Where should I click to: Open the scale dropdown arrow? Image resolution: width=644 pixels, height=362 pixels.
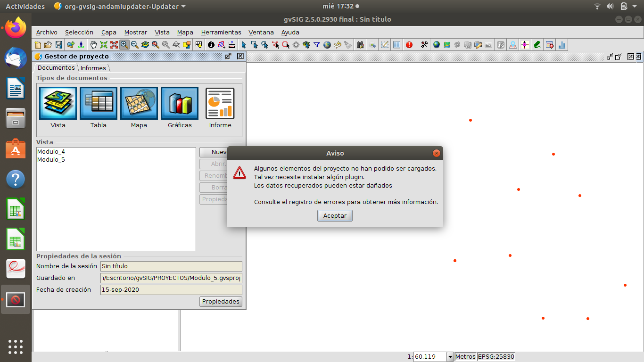click(450, 357)
